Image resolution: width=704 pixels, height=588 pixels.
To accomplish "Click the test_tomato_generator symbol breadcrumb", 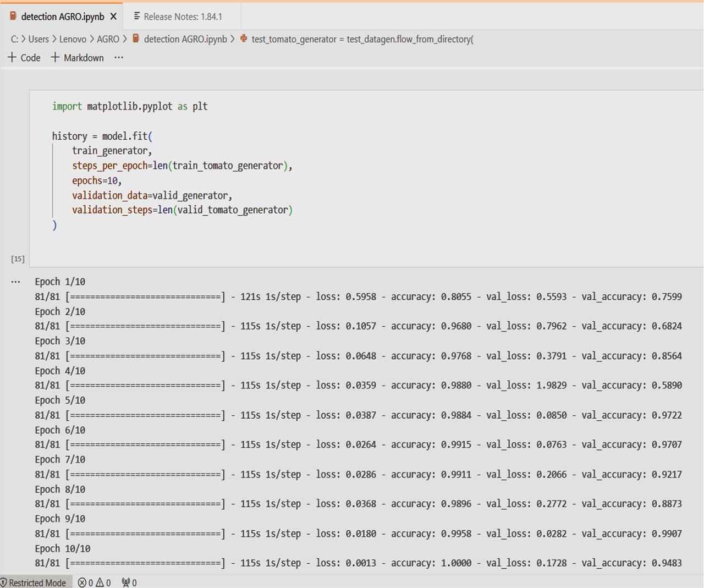I will click(362, 39).
